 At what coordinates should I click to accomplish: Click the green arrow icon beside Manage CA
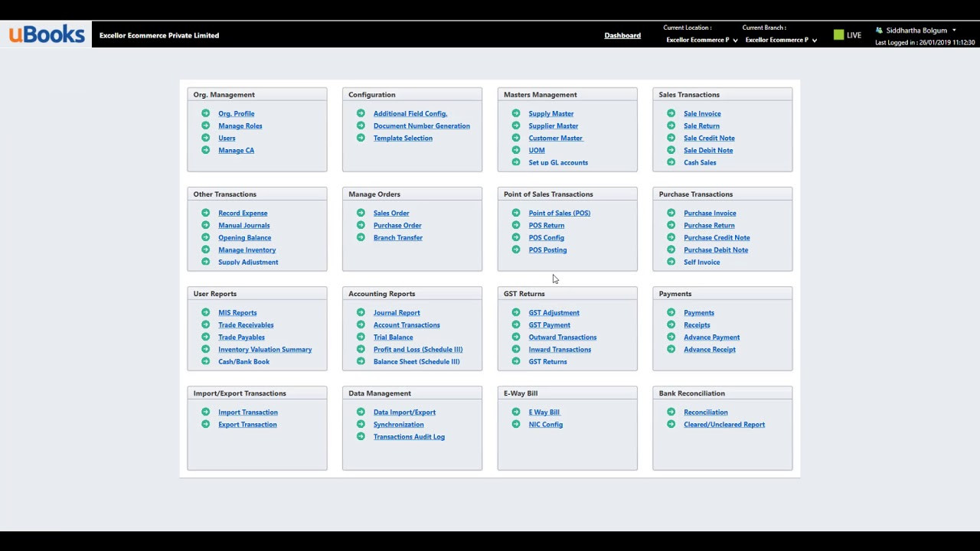(x=205, y=150)
